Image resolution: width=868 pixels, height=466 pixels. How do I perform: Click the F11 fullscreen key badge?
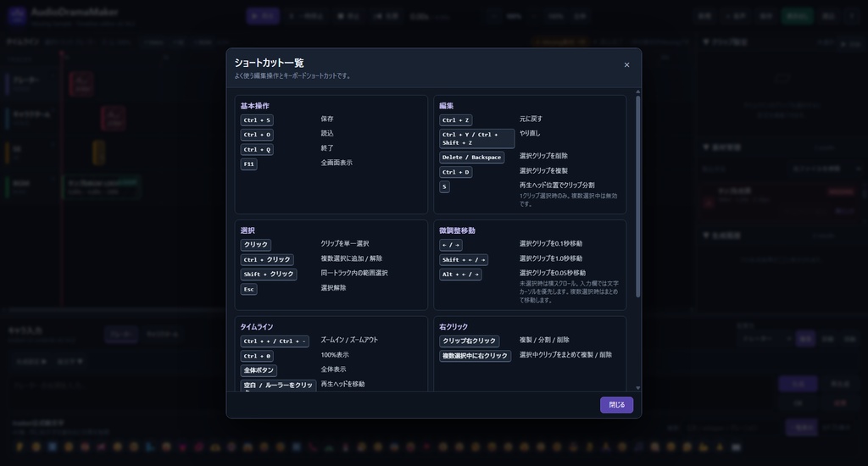point(248,164)
